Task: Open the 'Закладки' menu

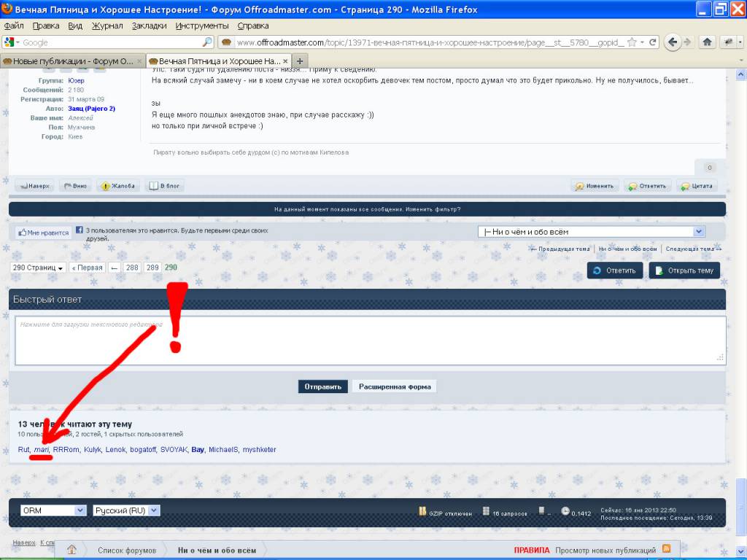Action: (x=149, y=26)
